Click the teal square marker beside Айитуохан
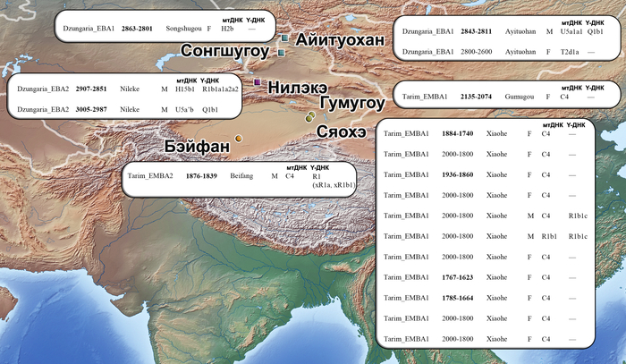 [x=284, y=38]
